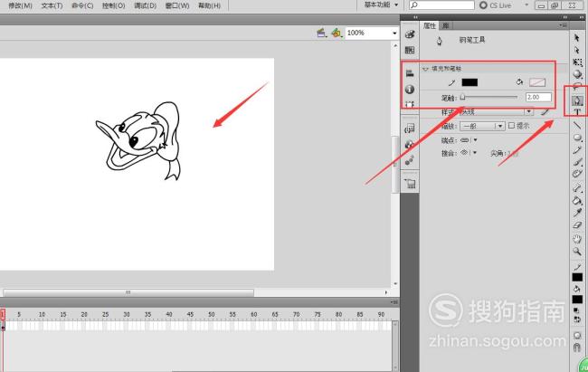The height and width of the screenshot is (372, 588).
Task: Open the 文本(T) menu
Action: [52, 5]
